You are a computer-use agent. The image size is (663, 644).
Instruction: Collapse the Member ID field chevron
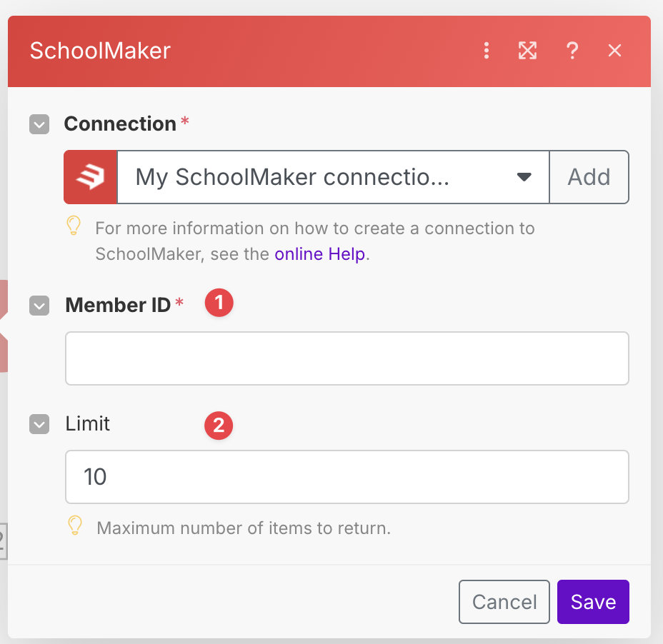coord(39,306)
